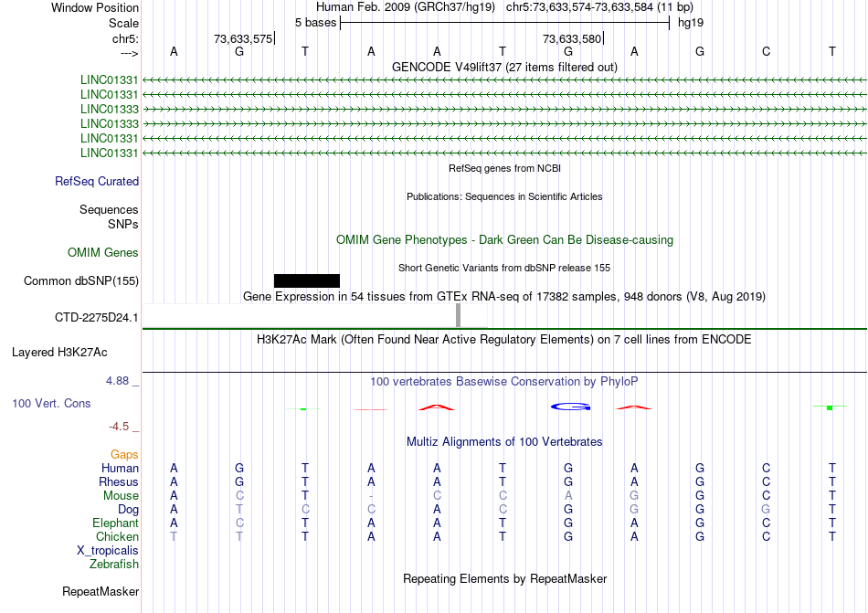Click the GTEx Gene Expression track title

pyautogui.click(x=504, y=297)
